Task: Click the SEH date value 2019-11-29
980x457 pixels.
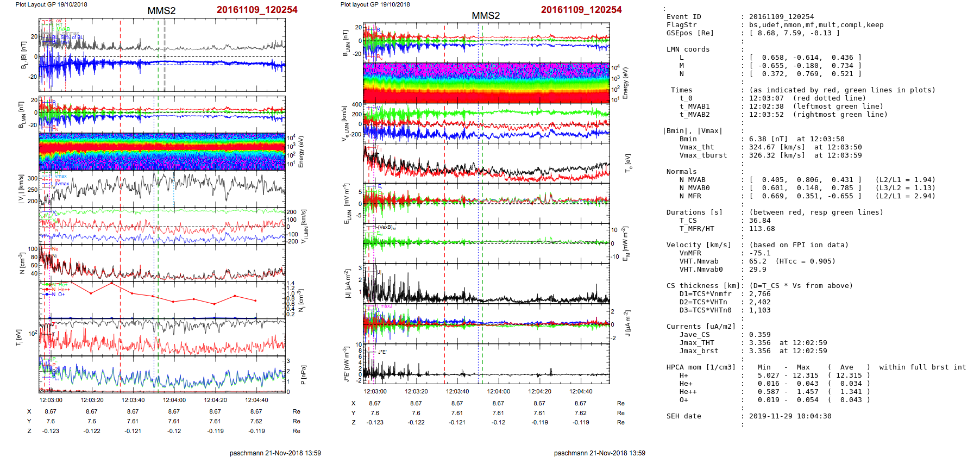Action: pos(790,416)
